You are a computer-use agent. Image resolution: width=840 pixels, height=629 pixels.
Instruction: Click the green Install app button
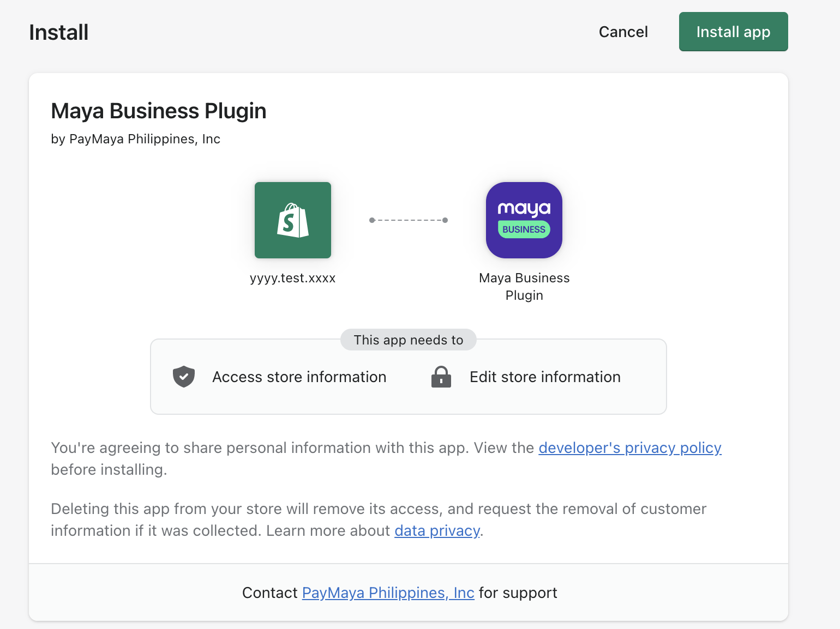pos(733,32)
